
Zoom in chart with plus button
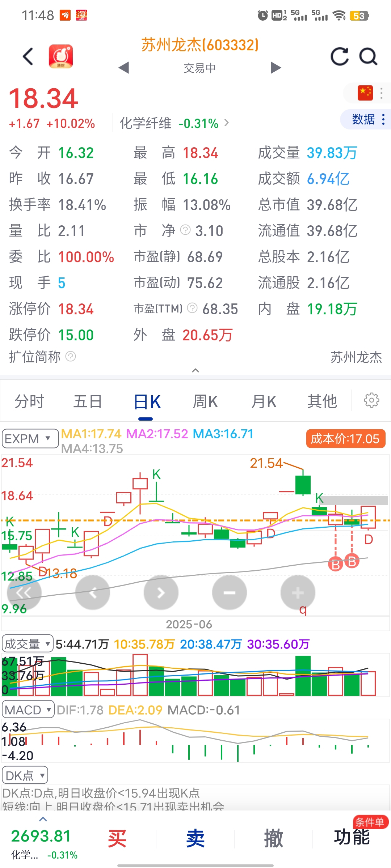pyautogui.click(x=298, y=592)
